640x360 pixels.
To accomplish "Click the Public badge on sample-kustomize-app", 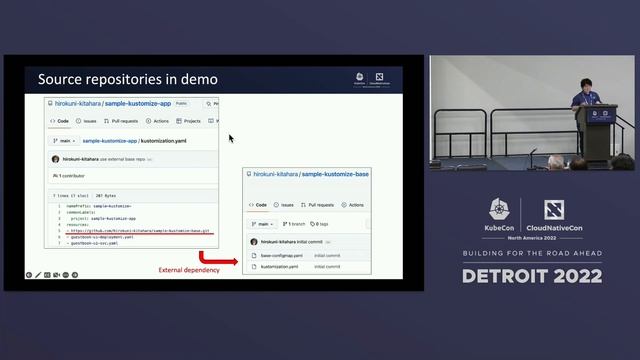I will [181, 104].
